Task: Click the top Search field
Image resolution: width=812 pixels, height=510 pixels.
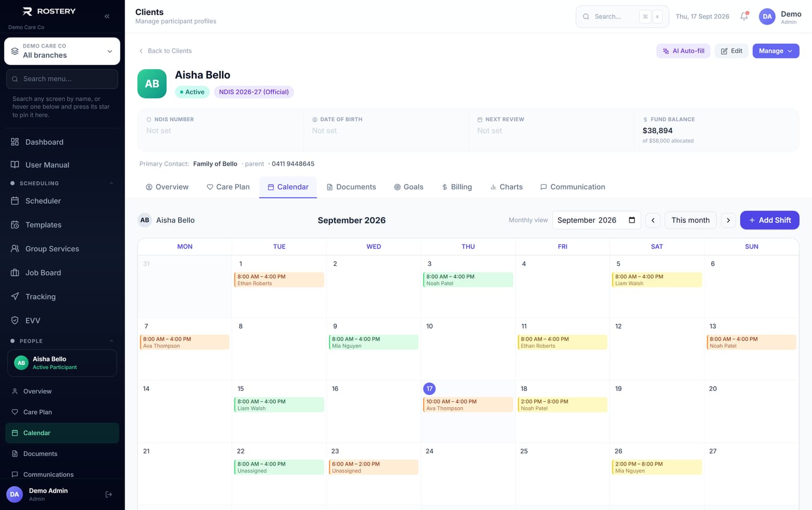Action: 622,17
